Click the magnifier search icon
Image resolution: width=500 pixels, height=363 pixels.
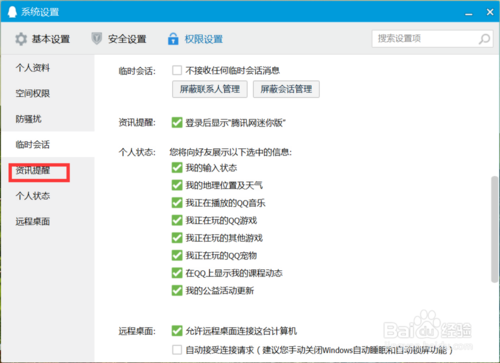484,39
